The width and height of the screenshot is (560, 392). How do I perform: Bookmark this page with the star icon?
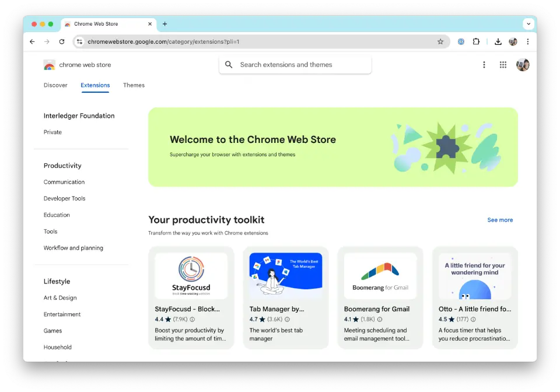pyautogui.click(x=440, y=41)
